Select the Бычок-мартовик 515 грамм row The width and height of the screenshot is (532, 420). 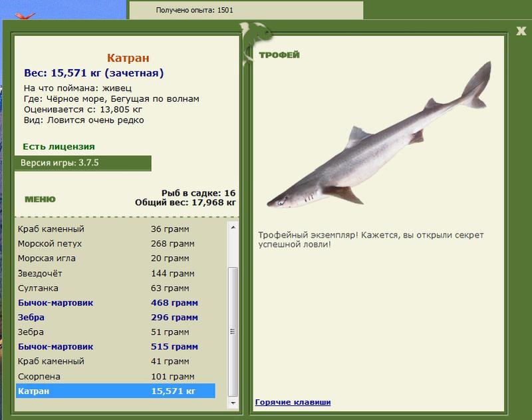115,347
